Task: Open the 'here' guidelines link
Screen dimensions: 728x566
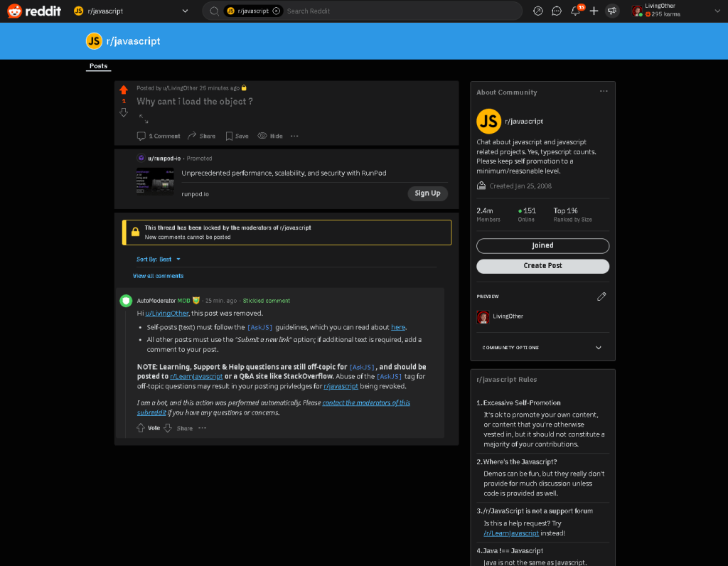Action: click(x=398, y=327)
